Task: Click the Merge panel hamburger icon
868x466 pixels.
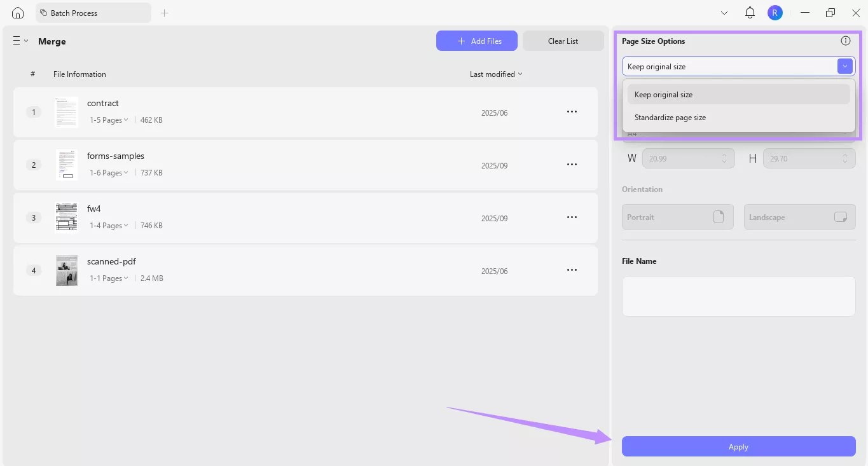Action: (15, 39)
